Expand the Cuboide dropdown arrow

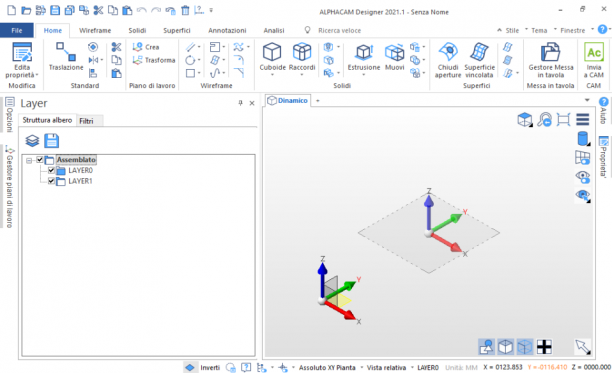pos(272,75)
